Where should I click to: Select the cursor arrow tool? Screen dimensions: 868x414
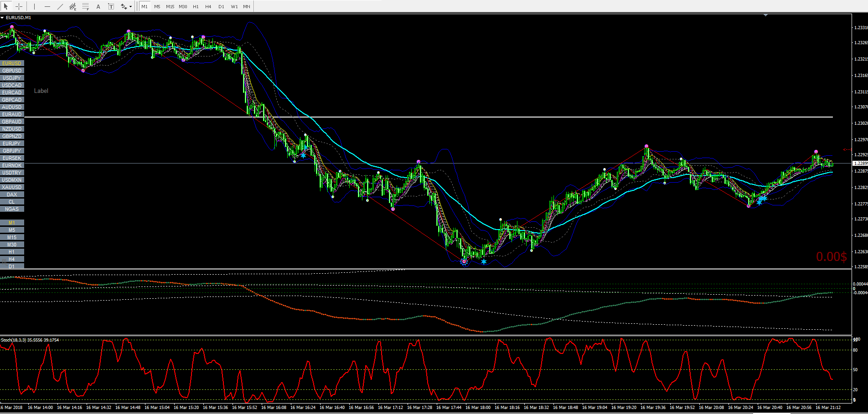[x=6, y=6]
